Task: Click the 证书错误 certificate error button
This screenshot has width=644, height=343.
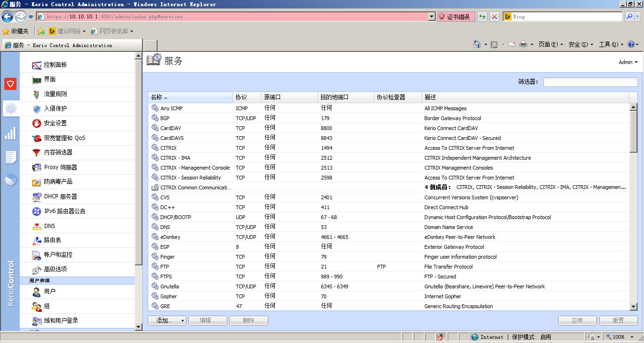Action: click(455, 16)
